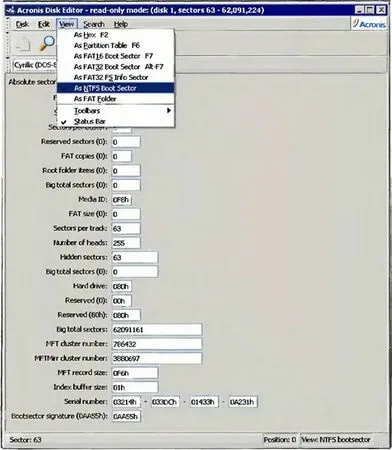Click the Number of heads field
The image size is (392, 450).
coord(126,243)
